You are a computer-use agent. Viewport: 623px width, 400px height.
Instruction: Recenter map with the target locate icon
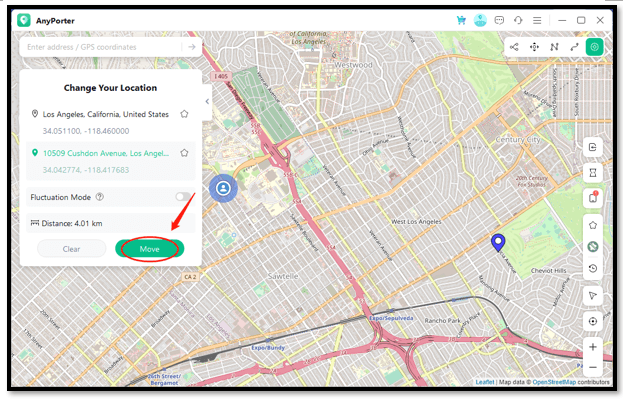tap(593, 321)
